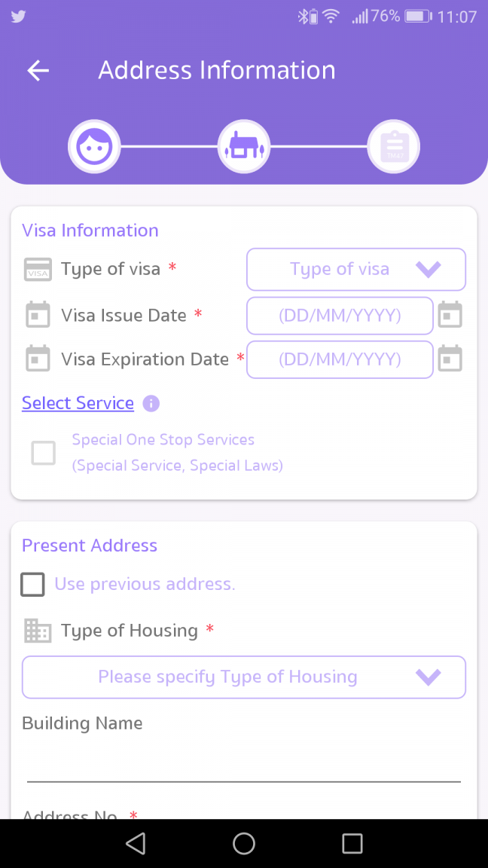Focus the Visa Issue Date field
Screen dimensions: 488x868
tap(340, 316)
